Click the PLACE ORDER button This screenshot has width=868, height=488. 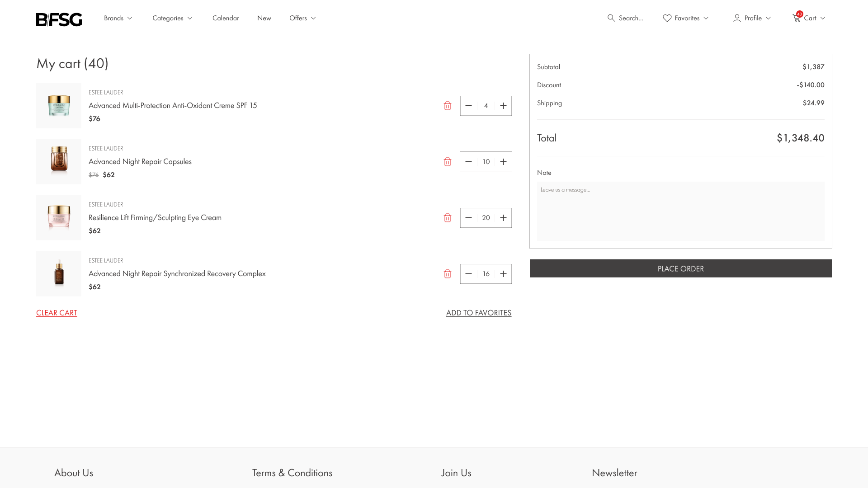pos(681,268)
